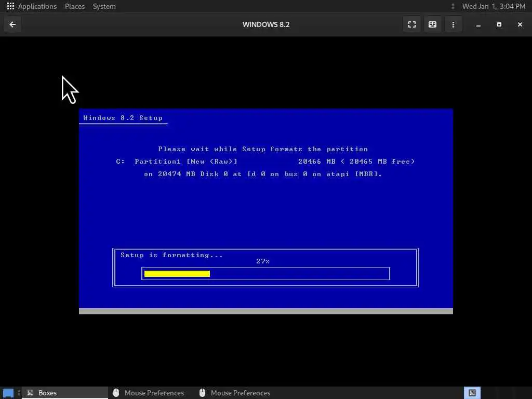Image resolution: width=532 pixels, height=399 pixels.
Task: Click the 'Setup is formatting...' text
Action: pyautogui.click(x=171, y=255)
